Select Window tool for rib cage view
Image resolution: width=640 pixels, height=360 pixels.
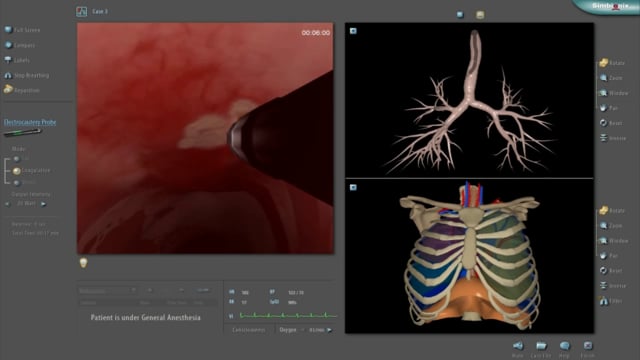click(613, 241)
